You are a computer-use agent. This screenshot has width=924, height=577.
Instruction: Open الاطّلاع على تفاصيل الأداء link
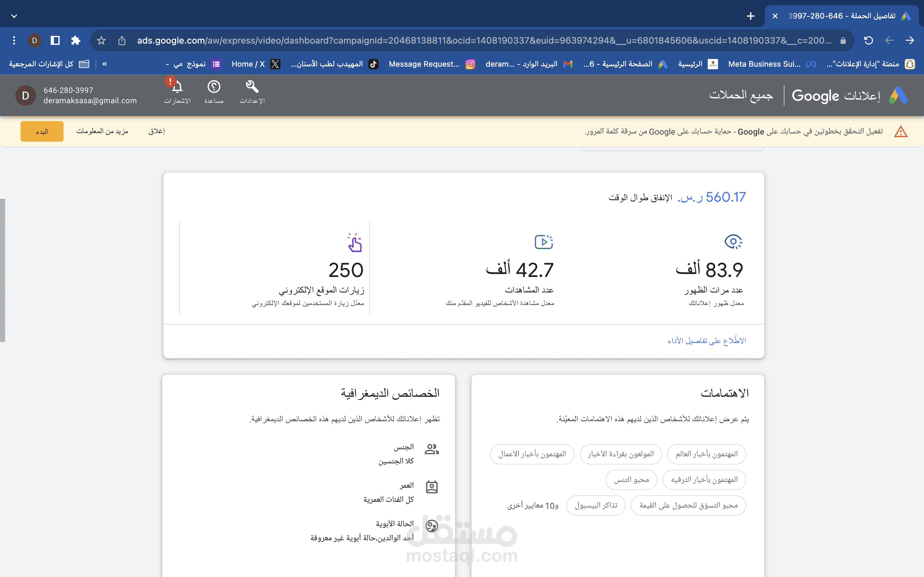[707, 341]
